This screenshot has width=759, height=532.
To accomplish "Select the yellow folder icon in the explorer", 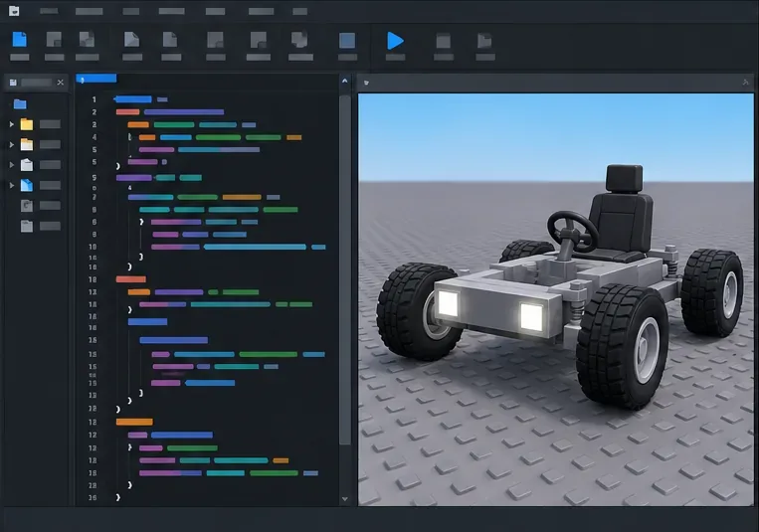I will click(27, 124).
